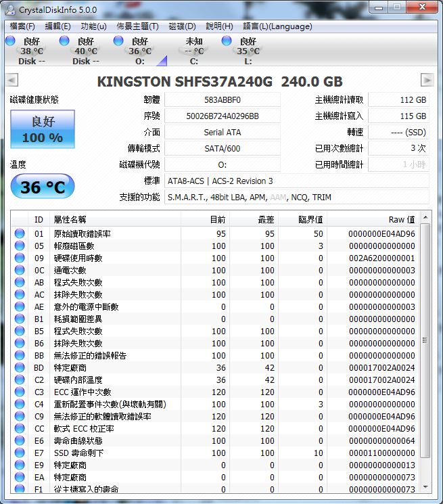Click the 目前 column header
443x504 pixels.
[206, 220]
